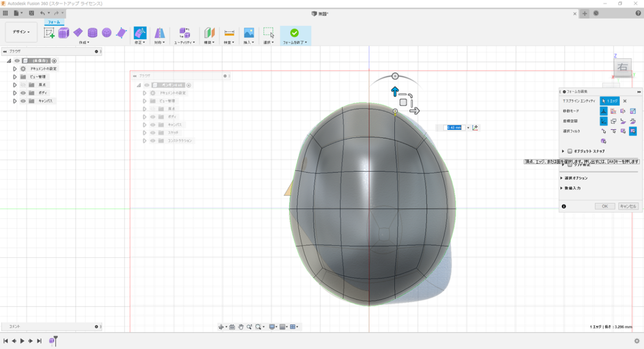Viewport: 644px width, 349px height.
Task: Click the Select tool icon
Action: [269, 33]
